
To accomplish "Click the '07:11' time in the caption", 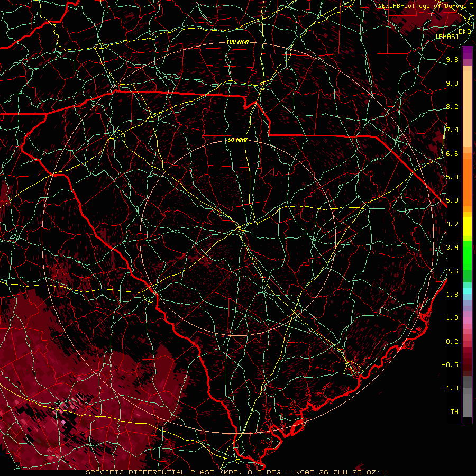I will click(x=377, y=472).
